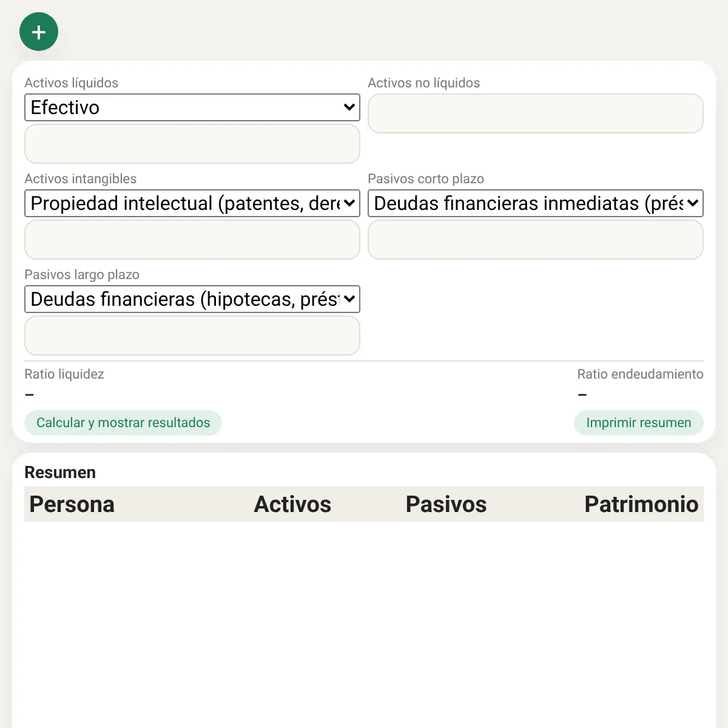Click the Pasivos largo plazo amount field
Screen dimensions: 728x728
pos(192,335)
